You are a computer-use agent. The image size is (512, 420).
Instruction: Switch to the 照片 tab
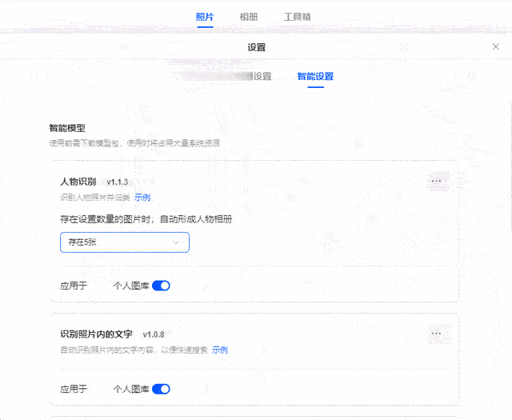coord(205,17)
